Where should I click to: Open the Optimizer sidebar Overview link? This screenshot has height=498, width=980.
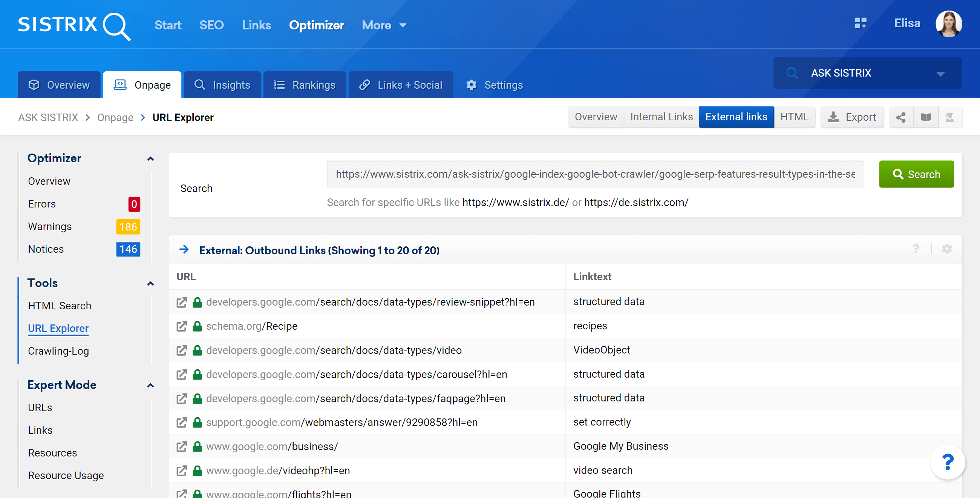click(49, 181)
